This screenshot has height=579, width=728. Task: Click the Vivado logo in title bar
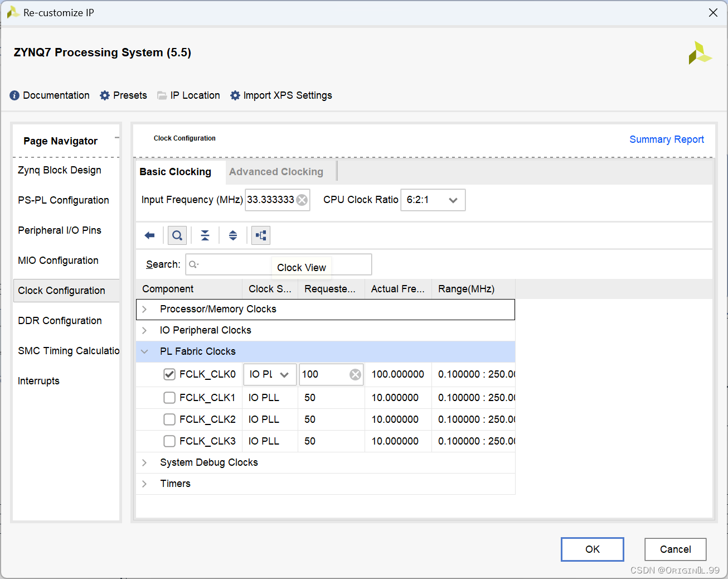13,12
